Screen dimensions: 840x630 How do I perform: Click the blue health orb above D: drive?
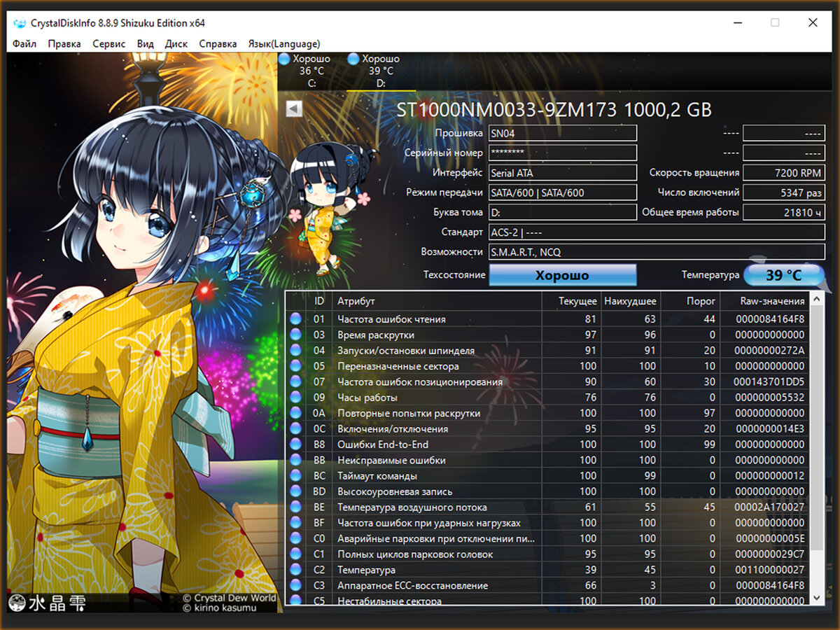click(x=353, y=59)
